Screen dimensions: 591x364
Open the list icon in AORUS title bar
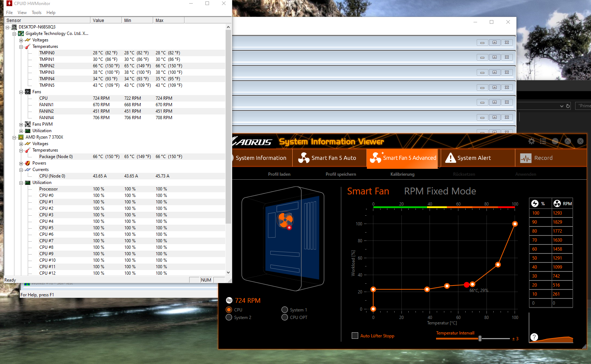click(x=543, y=141)
